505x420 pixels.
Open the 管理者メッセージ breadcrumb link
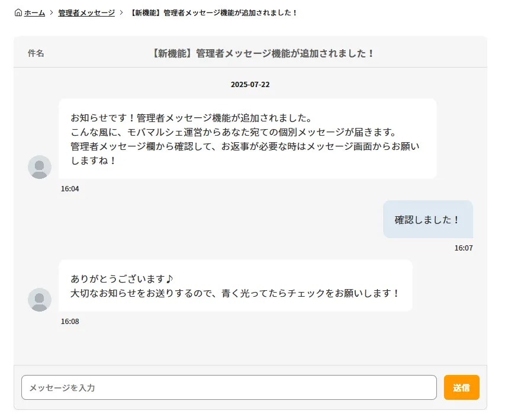86,13
